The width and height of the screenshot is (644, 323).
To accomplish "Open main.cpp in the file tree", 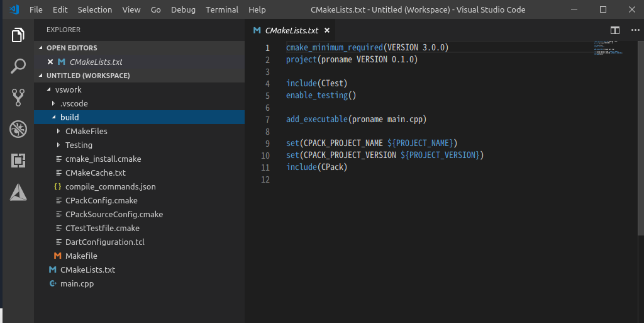I will pos(77,283).
